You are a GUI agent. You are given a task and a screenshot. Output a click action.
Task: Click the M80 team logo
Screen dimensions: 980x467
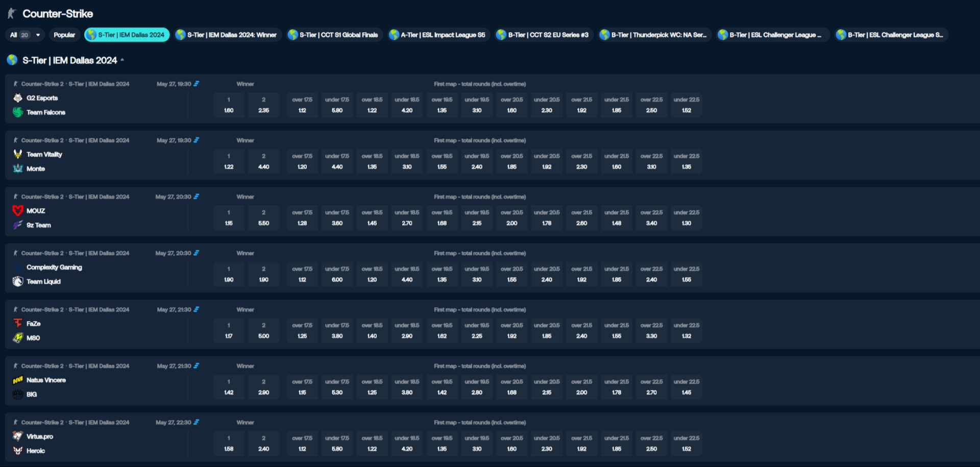click(18, 338)
